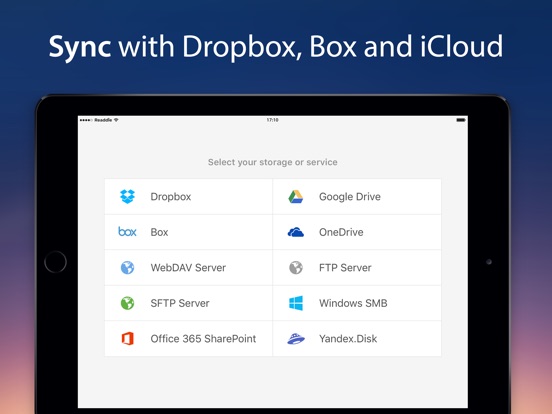
Task: Click the blue WebDAV globe icon
Action: coord(127,268)
